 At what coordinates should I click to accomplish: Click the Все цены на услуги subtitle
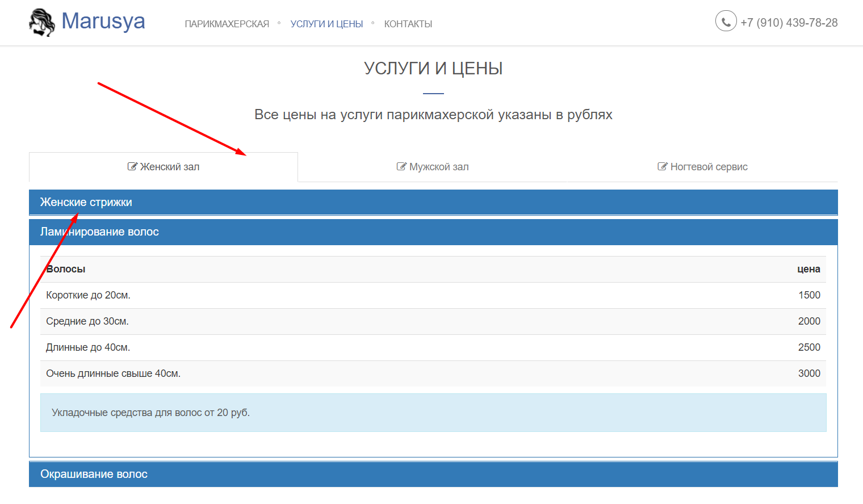pyautogui.click(x=433, y=115)
